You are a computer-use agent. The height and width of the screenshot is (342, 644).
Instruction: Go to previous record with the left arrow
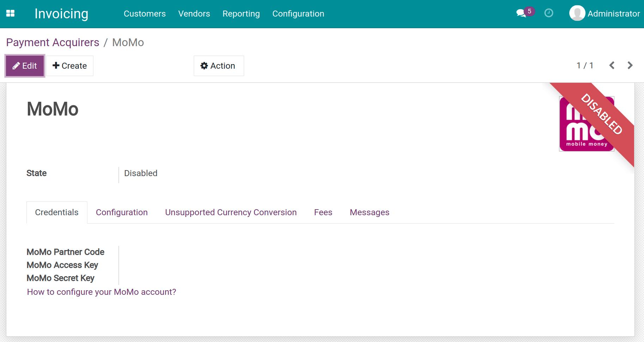[x=612, y=65]
